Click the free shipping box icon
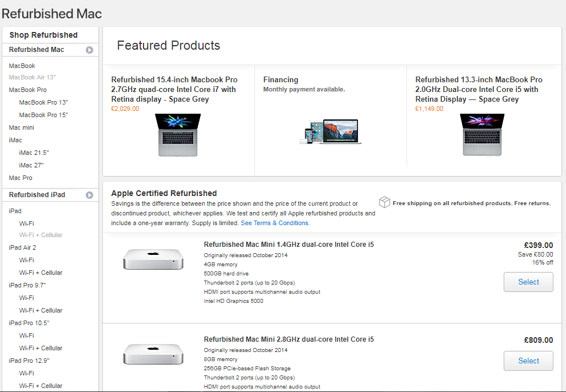The height and width of the screenshot is (392, 566). (384, 202)
